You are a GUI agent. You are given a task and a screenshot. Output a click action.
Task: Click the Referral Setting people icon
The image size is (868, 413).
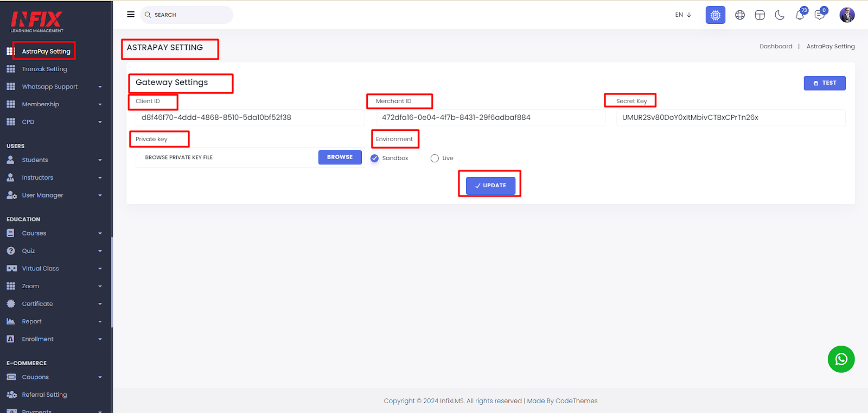pos(11,395)
